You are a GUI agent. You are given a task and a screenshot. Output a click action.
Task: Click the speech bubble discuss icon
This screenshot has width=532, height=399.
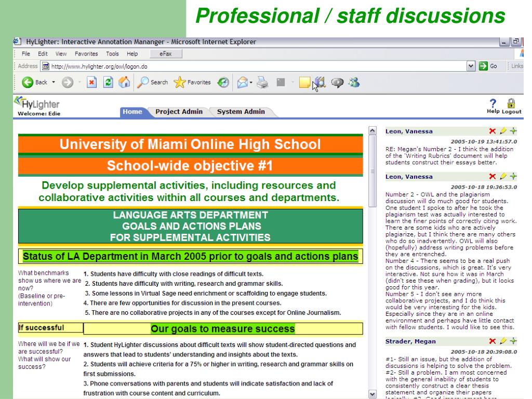click(x=337, y=83)
